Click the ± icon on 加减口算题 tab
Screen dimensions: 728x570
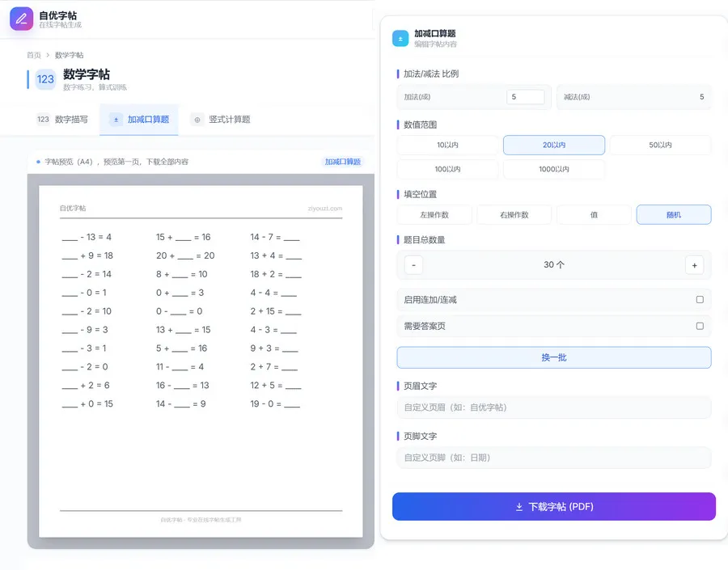[116, 120]
